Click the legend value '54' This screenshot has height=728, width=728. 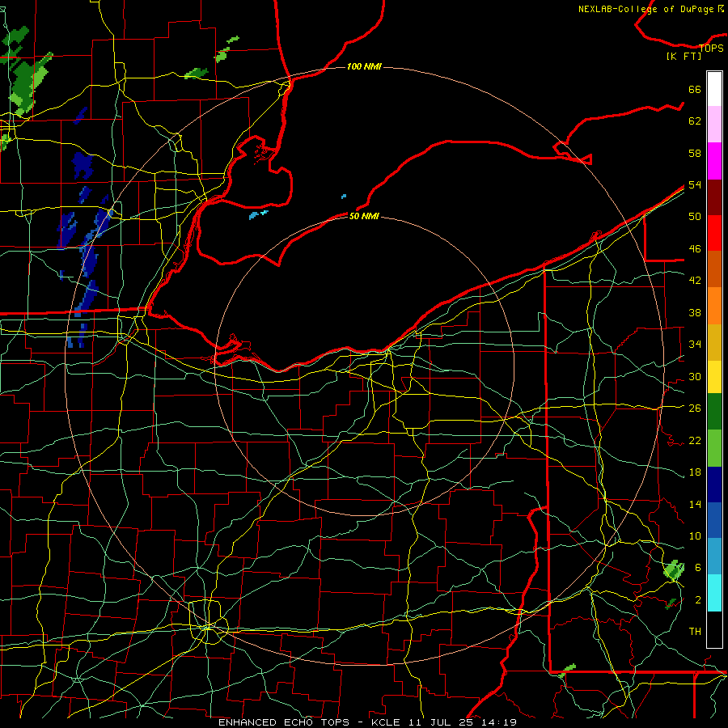(695, 184)
